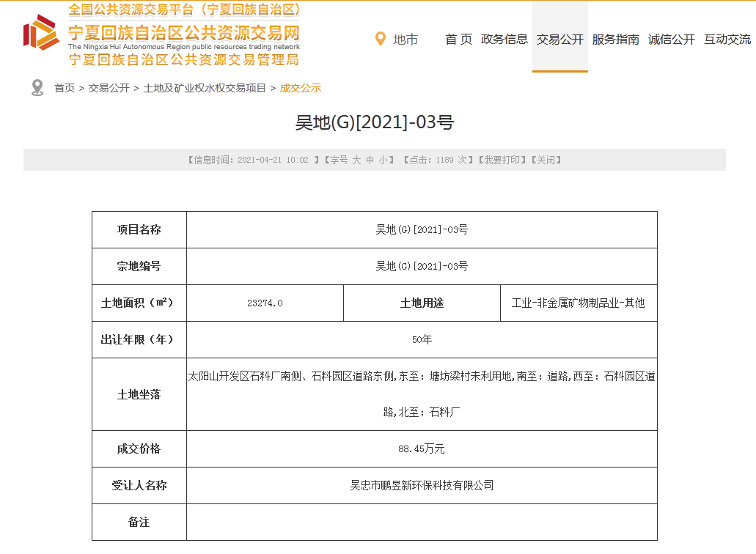Click the gray breadcrumb location icon
The width and height of the screenshot is (756, 554).
coord(37,88)
